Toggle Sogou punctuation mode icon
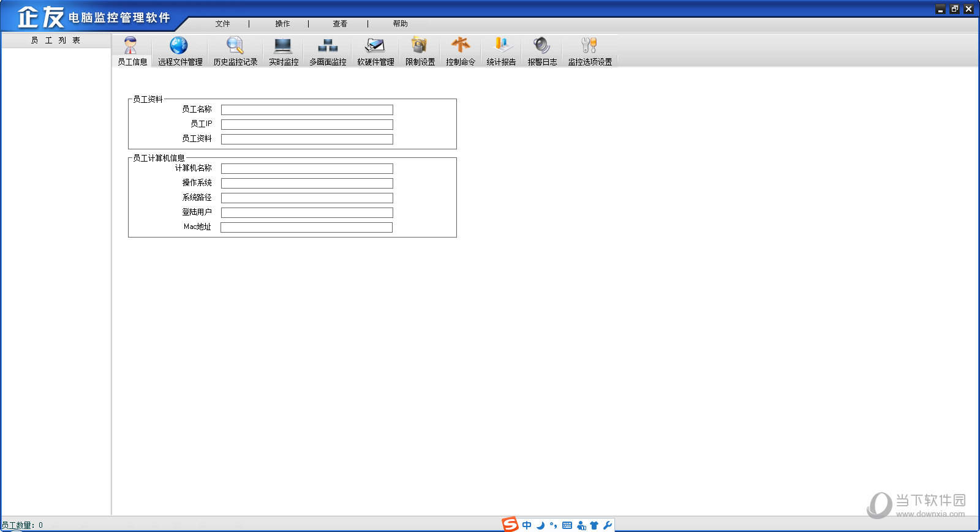980x532 pixels. coord(554,525)
